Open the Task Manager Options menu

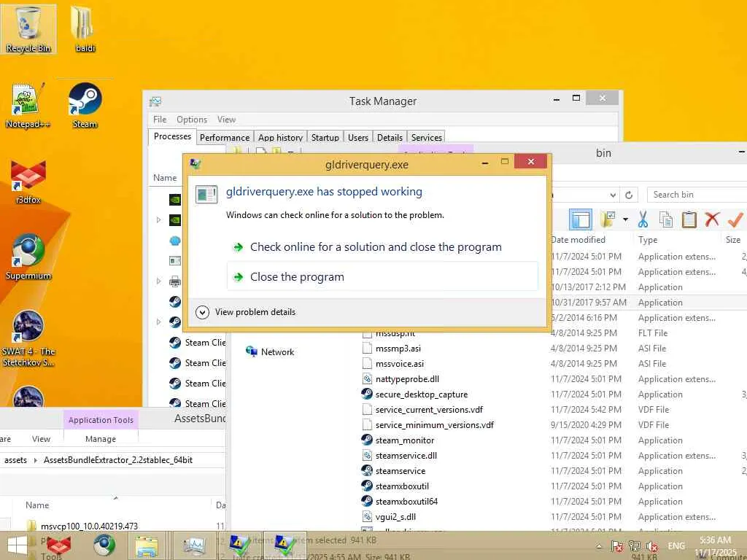point(192,120)
